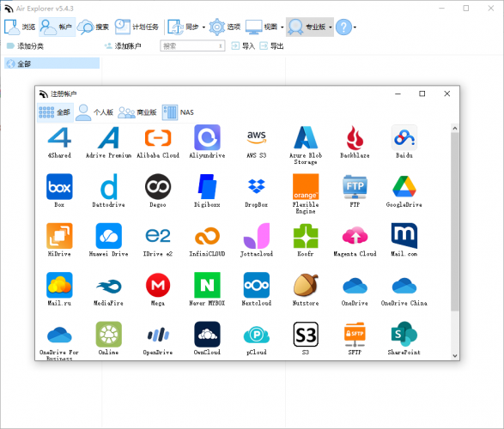Pick the Aliyundrive icon
This screenshot has width=504, height=429.
(207, 138)
